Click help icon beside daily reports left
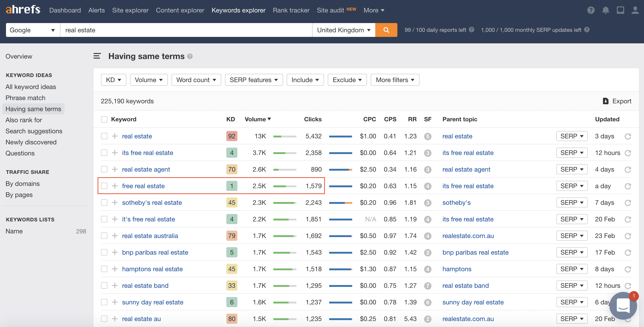 point(472,30)
